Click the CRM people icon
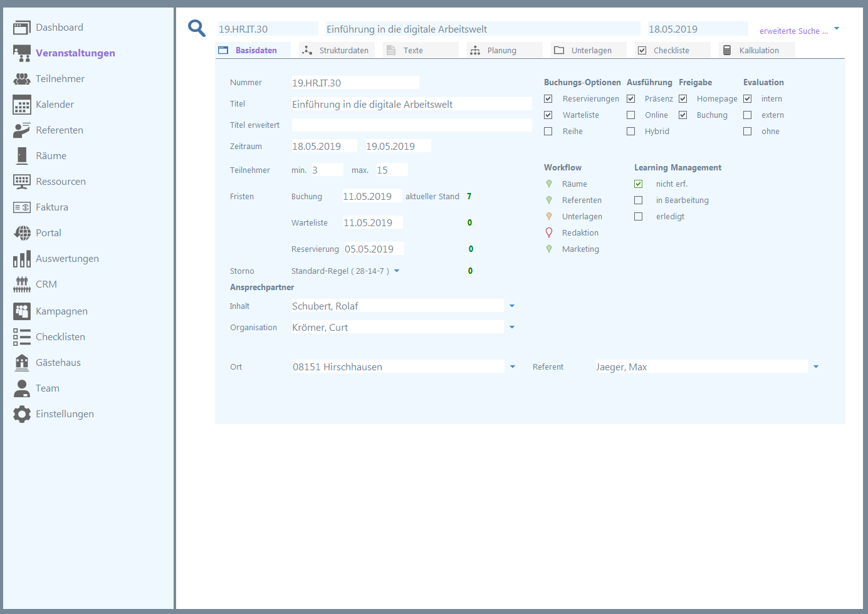The height and width of the screenshot is (614, 868). click(22, 284)
